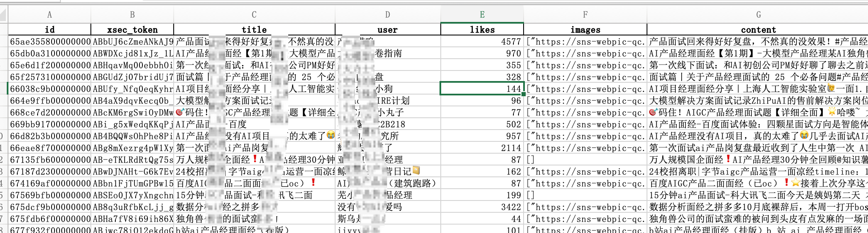This screenshot has height=233, width=868.
Task: Click images URL cell in row with 4577 likes
Action: pyautogui.click(x=585, y=41)
